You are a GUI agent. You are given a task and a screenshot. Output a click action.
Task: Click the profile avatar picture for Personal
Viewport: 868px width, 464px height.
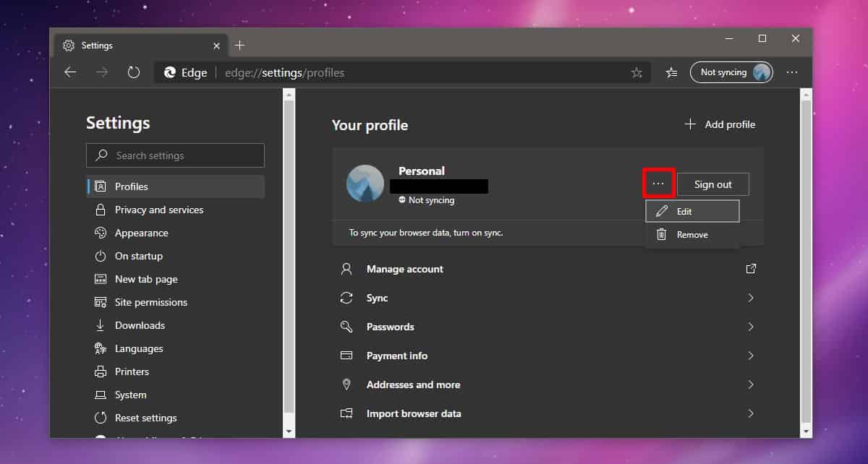coord(365,183)
